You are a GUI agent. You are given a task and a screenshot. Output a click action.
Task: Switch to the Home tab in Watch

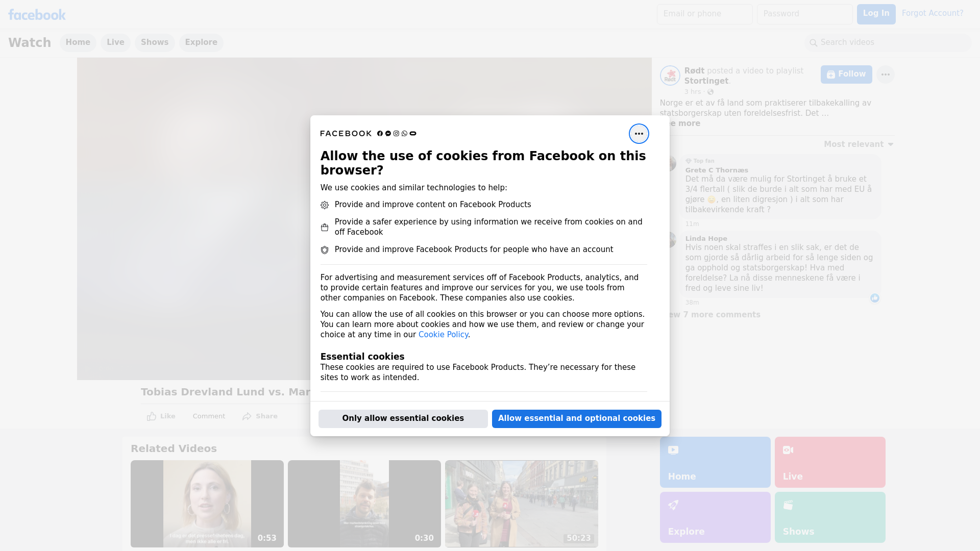click(78, 42)
